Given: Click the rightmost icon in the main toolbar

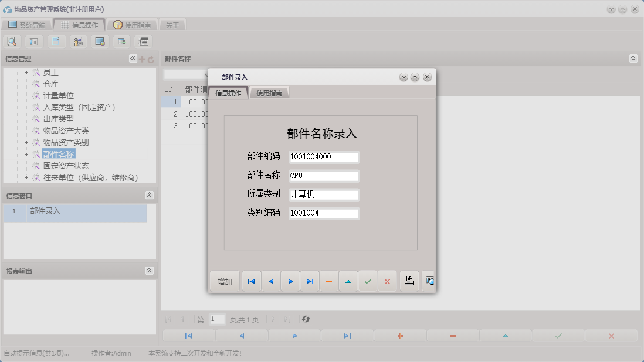Looking at the screenshot, I should tap(142, 42).
